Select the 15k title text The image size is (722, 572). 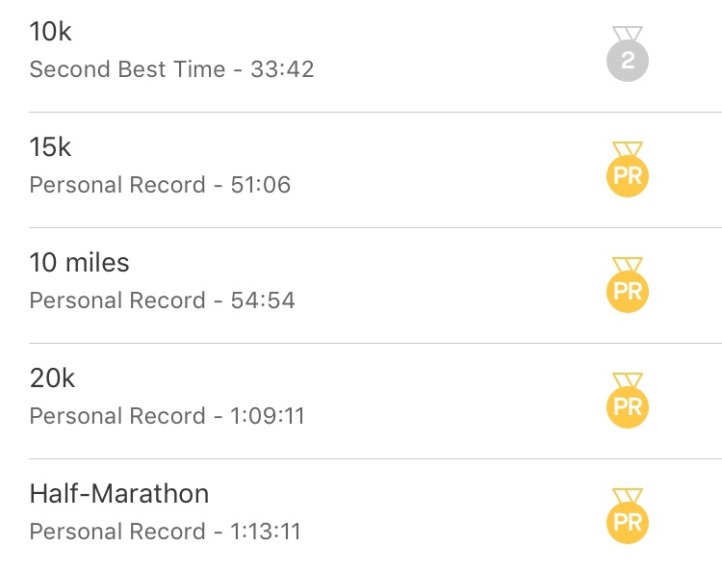coord(51,147)
